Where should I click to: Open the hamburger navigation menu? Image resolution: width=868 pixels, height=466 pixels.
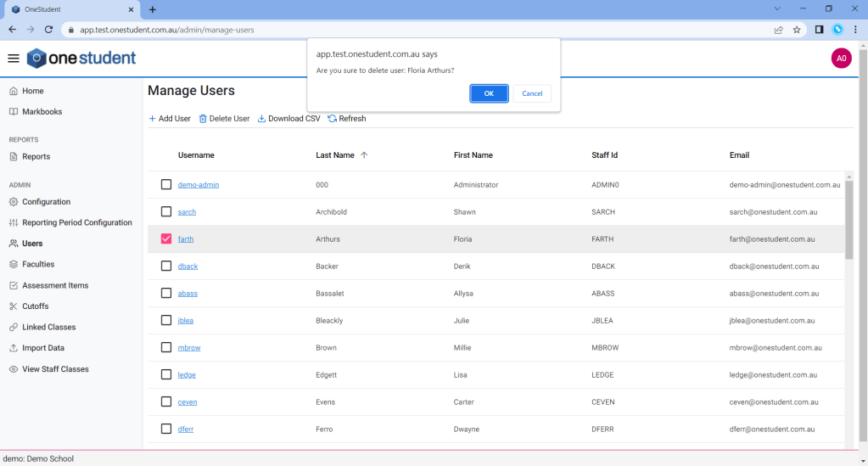click(13, 59)
